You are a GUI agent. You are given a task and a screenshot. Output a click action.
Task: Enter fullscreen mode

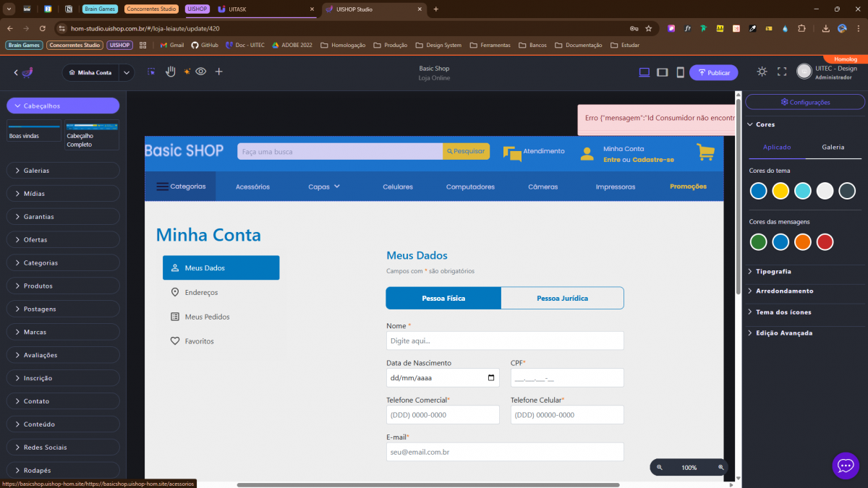tap(781, 72)
